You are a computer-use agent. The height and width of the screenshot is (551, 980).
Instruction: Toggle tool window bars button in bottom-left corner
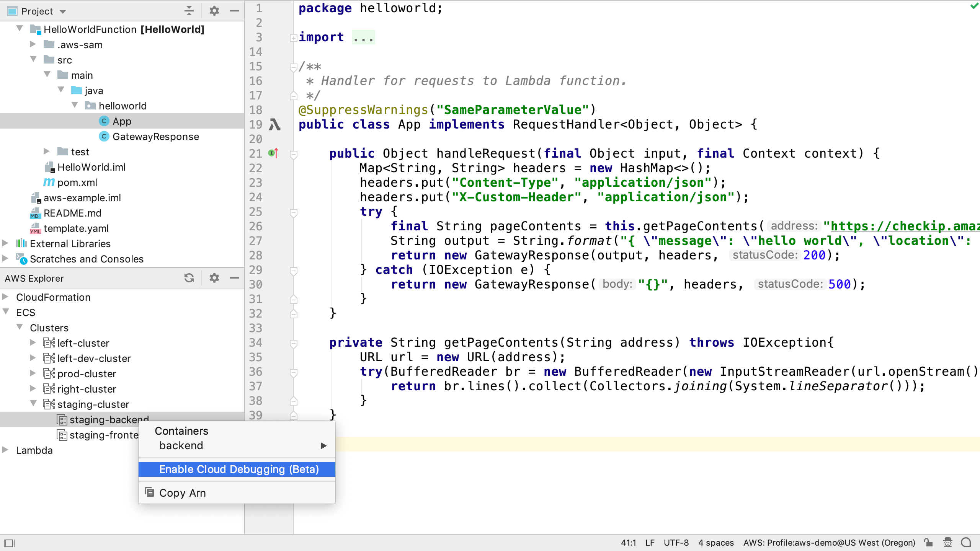point(9,543)
